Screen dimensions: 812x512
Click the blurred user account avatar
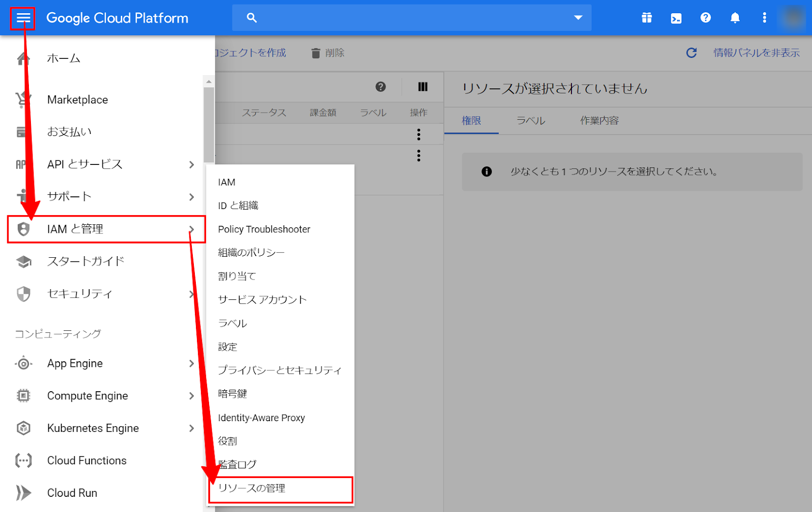[793, 18]
